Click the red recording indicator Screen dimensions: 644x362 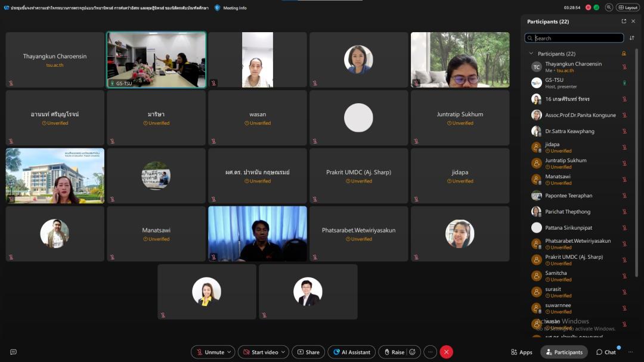tap(588, 7)
